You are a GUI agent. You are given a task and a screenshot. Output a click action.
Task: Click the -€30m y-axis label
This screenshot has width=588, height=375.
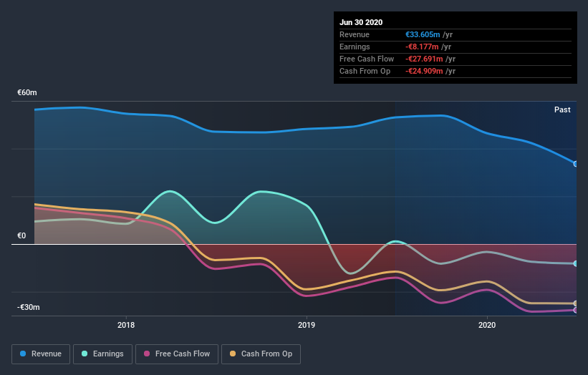pos(29,307)
